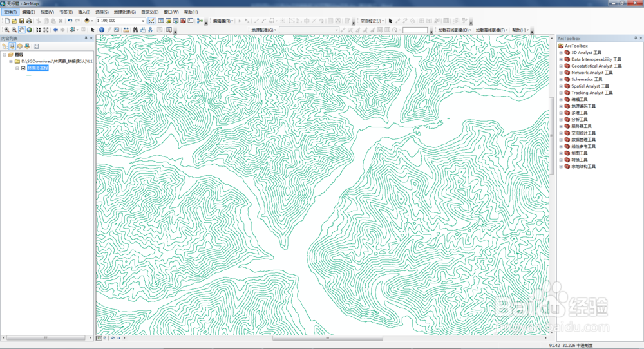Screen dimensions: 644x349
Task: Click the georeferencing layer selection combo box
Action: click(x=309, y=30)
